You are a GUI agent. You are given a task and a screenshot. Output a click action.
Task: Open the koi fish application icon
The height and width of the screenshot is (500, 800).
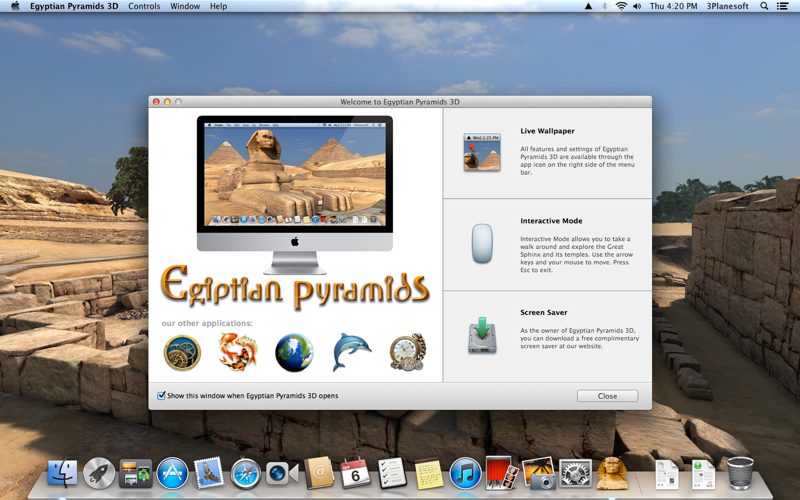click(238, 352)
